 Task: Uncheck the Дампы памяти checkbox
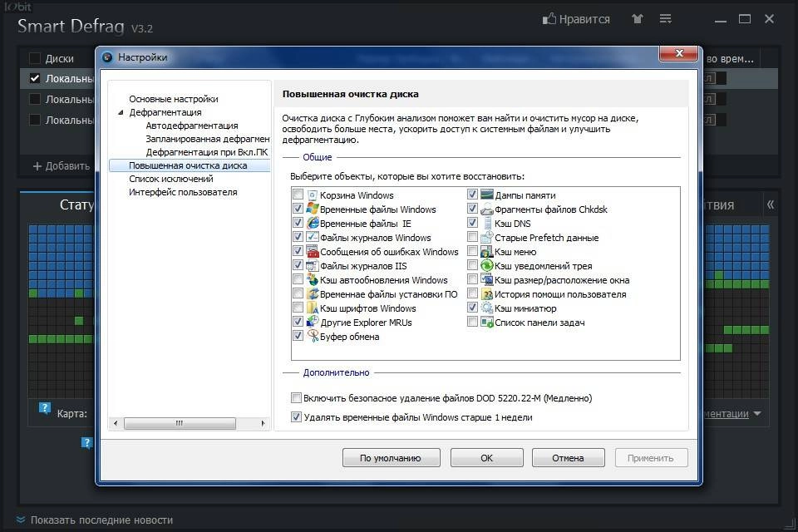click(472, 195)
